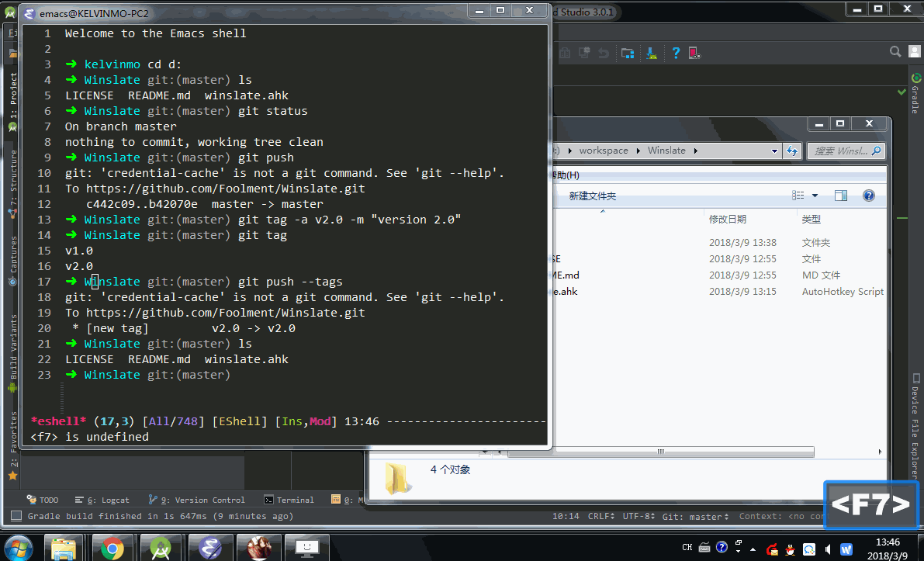Expand the arrow between workspace and Winslate

[x=638, y=151]
